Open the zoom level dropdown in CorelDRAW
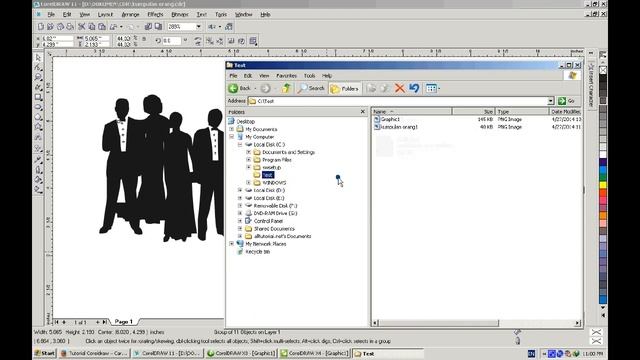 pos(198,27)
